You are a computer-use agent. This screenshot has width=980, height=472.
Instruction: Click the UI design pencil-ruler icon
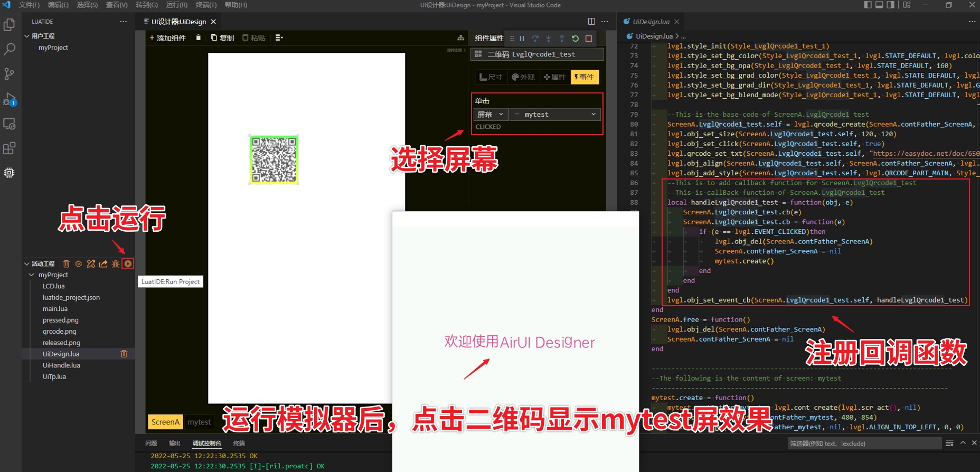pyautogui.click(x=91, y=263)
